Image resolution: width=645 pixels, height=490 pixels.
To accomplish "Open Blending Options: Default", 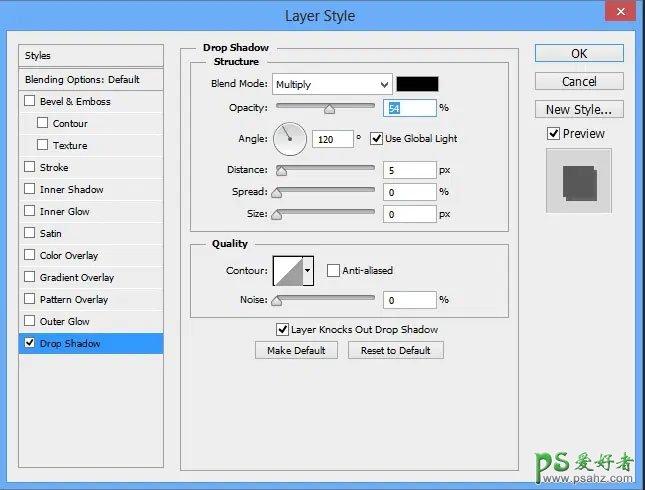I will tap(91, 79).
